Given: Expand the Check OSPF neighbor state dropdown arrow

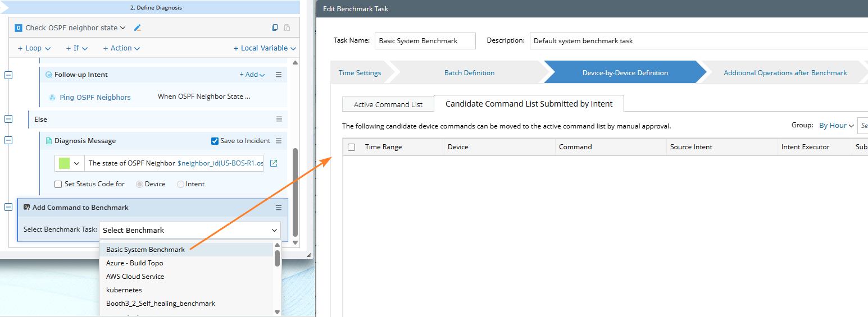Looking at the screenshot, I should point(122,28).
